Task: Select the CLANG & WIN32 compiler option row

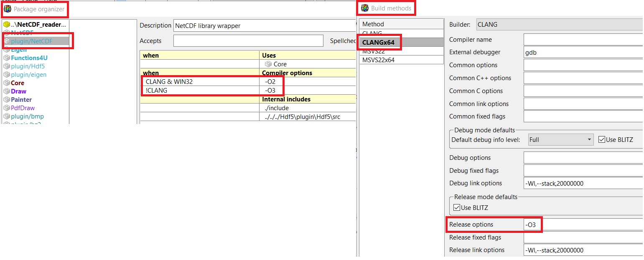Action: [x=200, y=82]
